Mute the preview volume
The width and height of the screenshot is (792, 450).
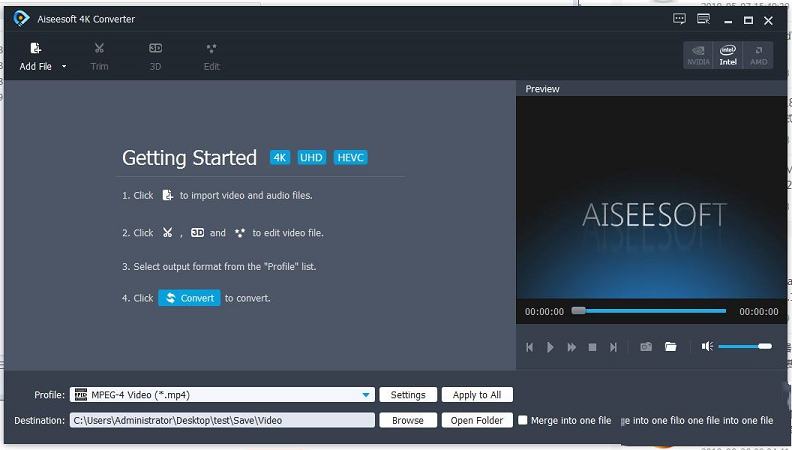(707, 346)
